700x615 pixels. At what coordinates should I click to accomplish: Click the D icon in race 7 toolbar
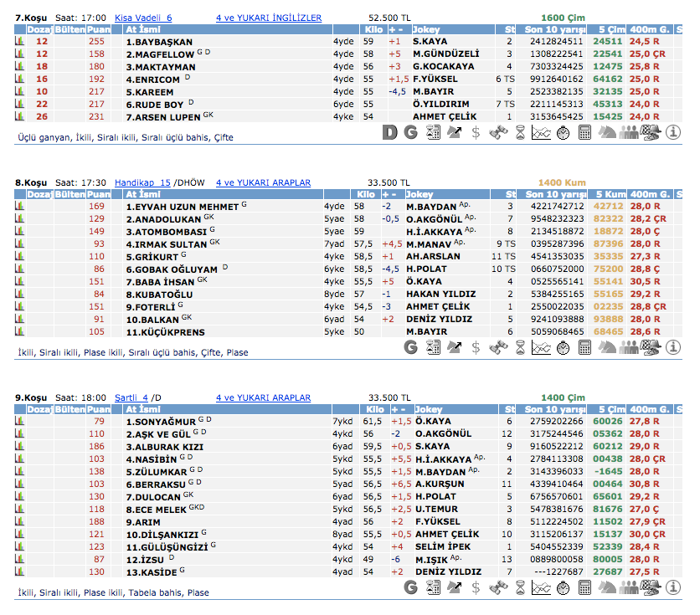[389, 132]
